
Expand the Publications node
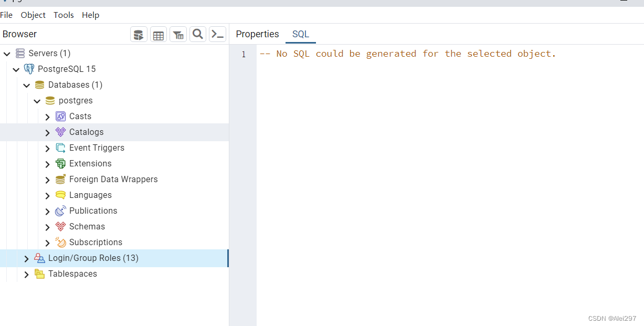(x=48, y=212)
